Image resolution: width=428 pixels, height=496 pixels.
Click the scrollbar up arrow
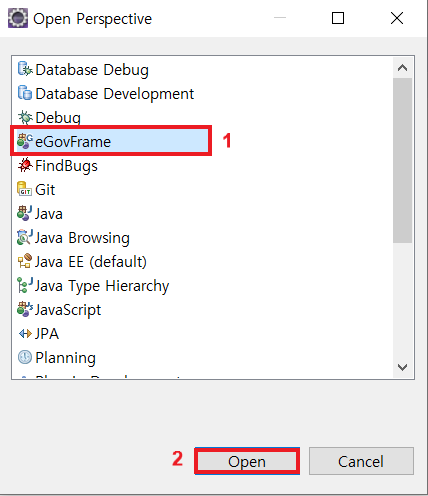point(403,68)
